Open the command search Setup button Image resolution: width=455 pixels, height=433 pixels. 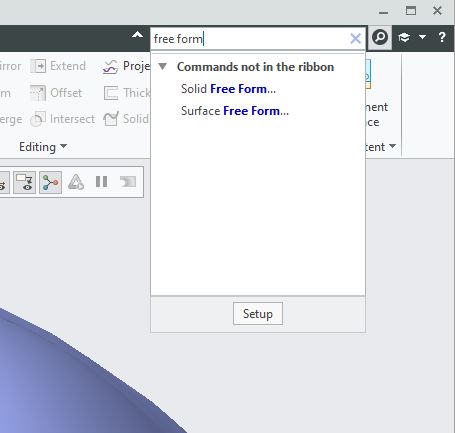pos(258,314)
